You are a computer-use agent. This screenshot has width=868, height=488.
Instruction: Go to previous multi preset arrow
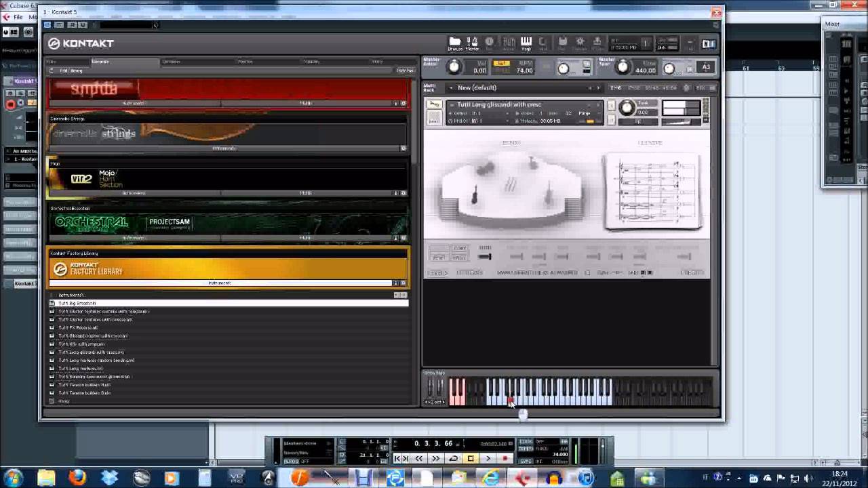tap(590, 87)
